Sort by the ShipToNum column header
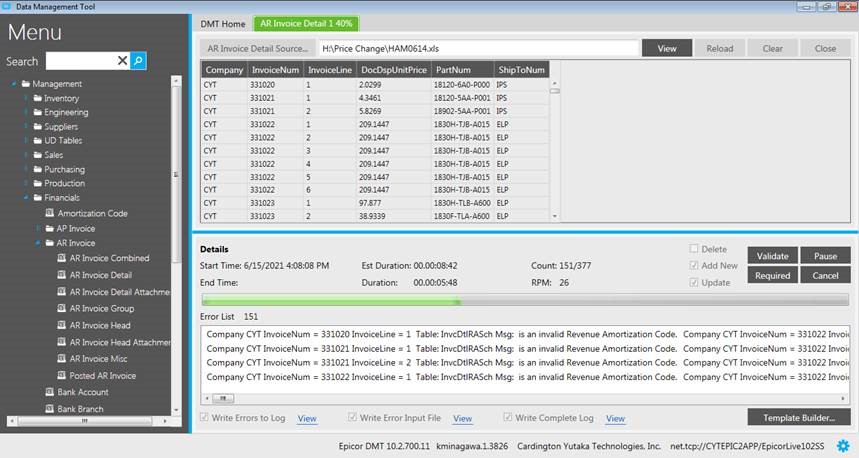The height and width of the screenshot is (458, 859). point(521,70)
